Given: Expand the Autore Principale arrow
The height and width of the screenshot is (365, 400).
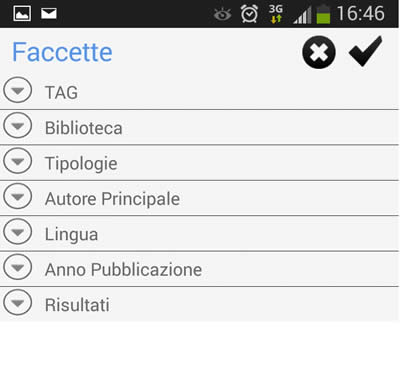Looking at the screenshot, I should coord(18,196).
